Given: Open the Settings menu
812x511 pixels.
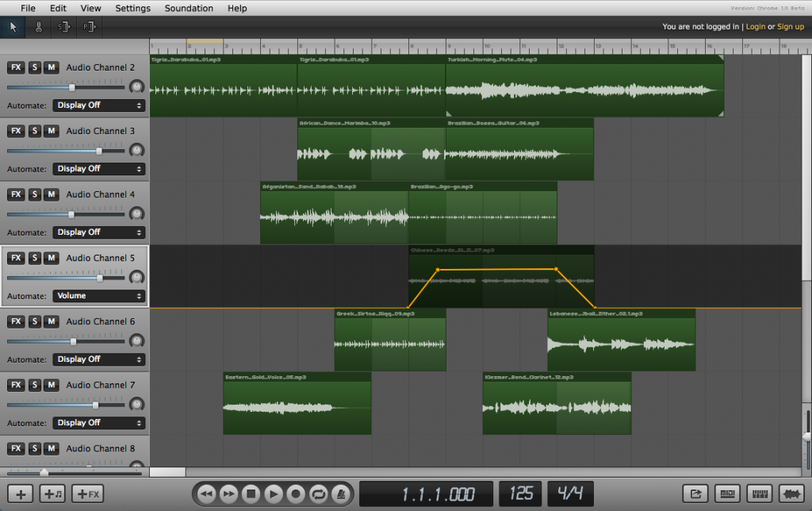Looking at the screenshot, I should (x=132, y=8).
